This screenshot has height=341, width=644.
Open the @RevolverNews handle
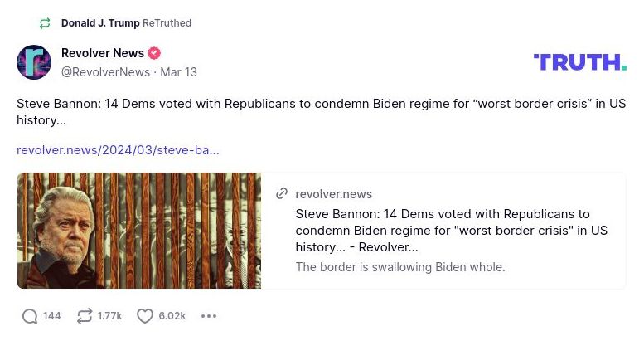click(x=105, y=72)
